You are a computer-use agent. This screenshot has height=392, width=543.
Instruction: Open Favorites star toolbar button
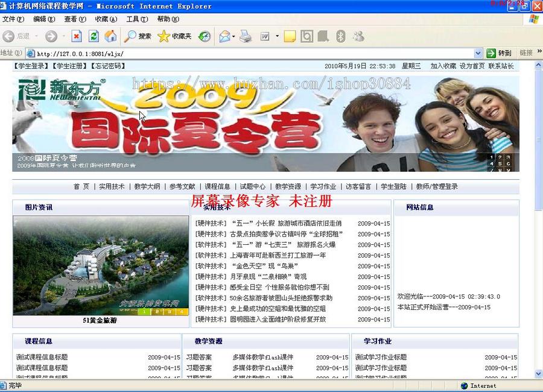[174, 36]
